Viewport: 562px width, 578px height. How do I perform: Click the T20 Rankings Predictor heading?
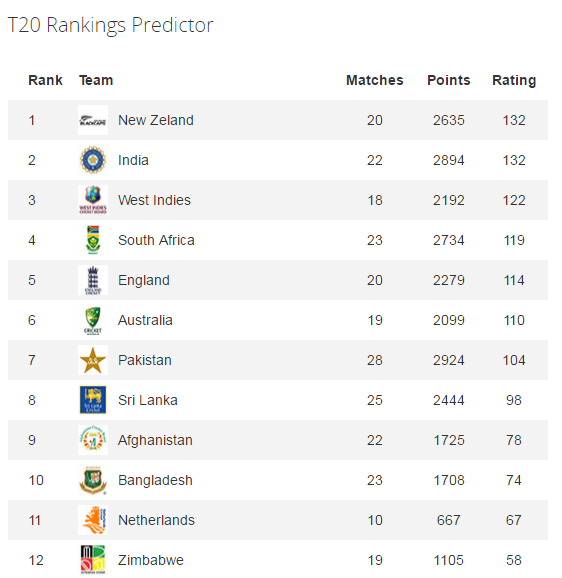click(110, 26)
